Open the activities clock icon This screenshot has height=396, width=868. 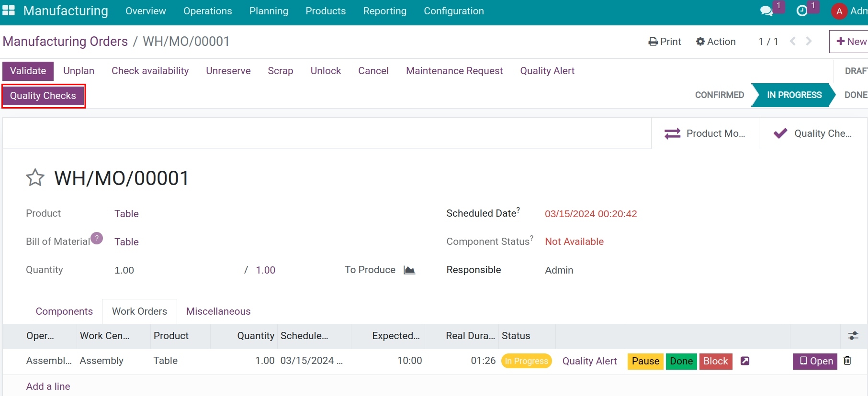802,11
